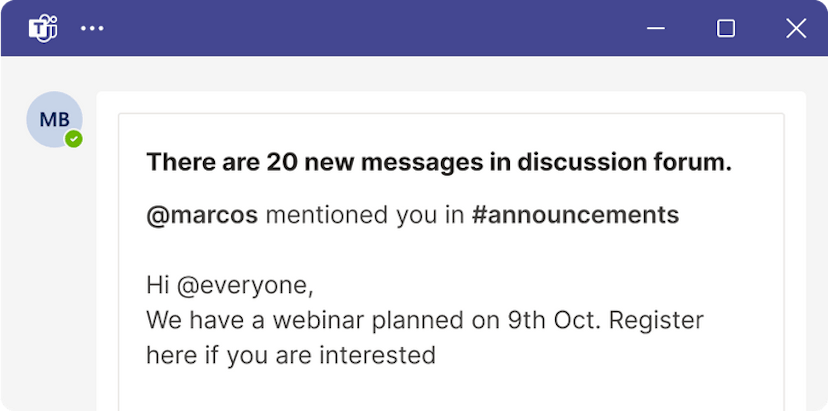Open the MB profile avatar

point(54,120)
